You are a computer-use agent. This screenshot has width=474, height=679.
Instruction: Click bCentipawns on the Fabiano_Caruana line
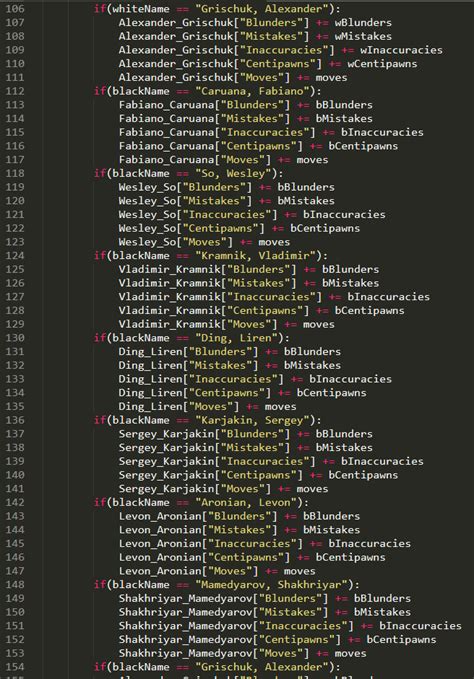pos(363,146)
